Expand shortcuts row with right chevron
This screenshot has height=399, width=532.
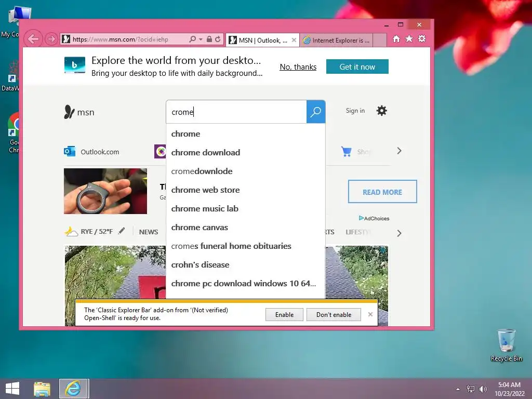point(399,151)
